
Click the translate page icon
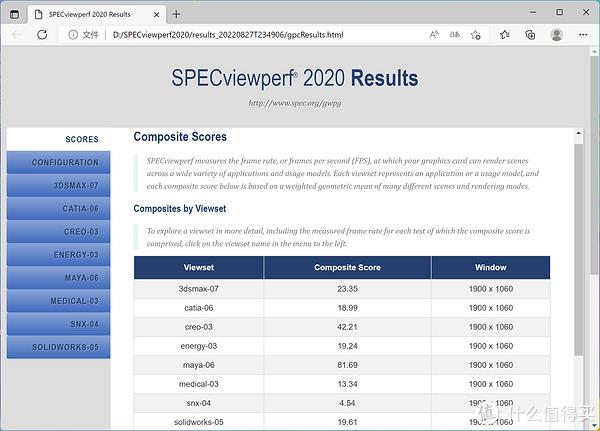coord(454,35)
